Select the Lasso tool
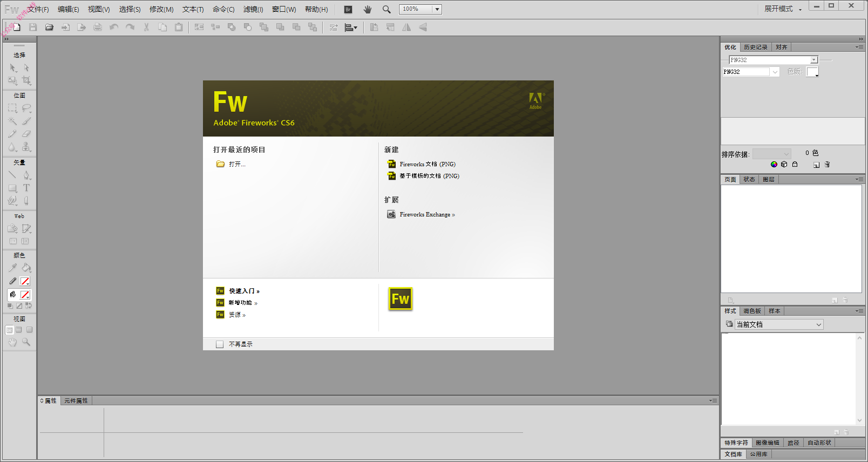The height and width of the screenshot is (462, 868). pyautogui.click(x=26, y=108)
